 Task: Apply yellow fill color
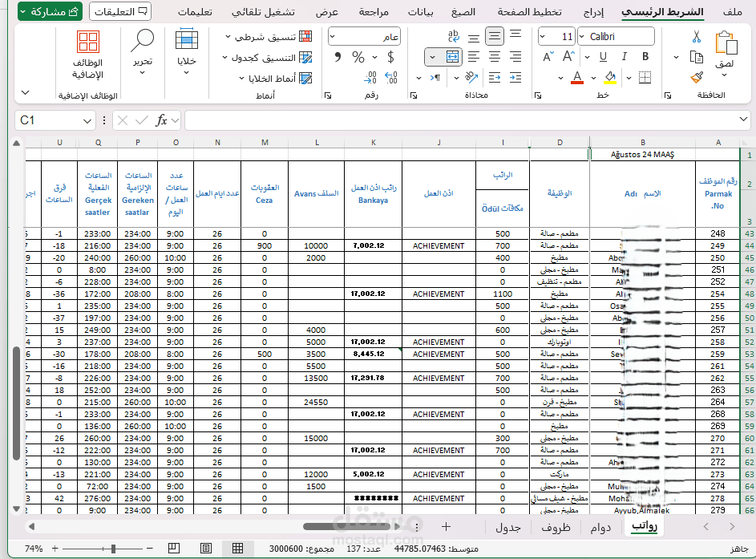[610, 77]
